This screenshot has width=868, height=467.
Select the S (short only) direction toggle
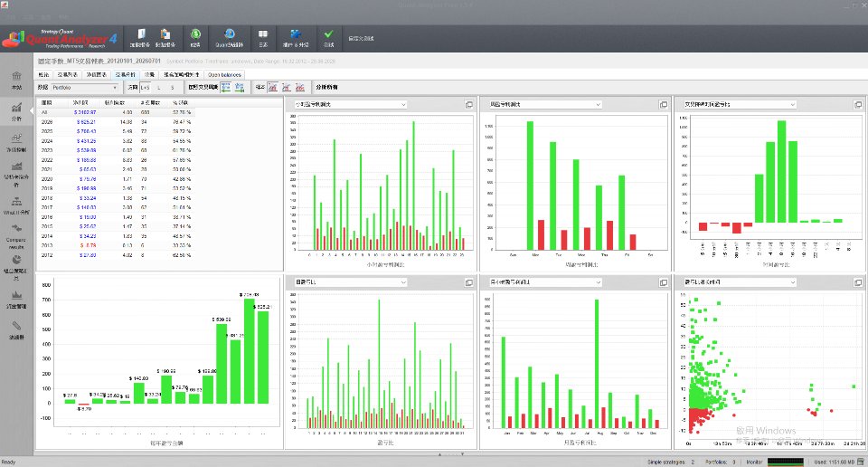[172, 88]
